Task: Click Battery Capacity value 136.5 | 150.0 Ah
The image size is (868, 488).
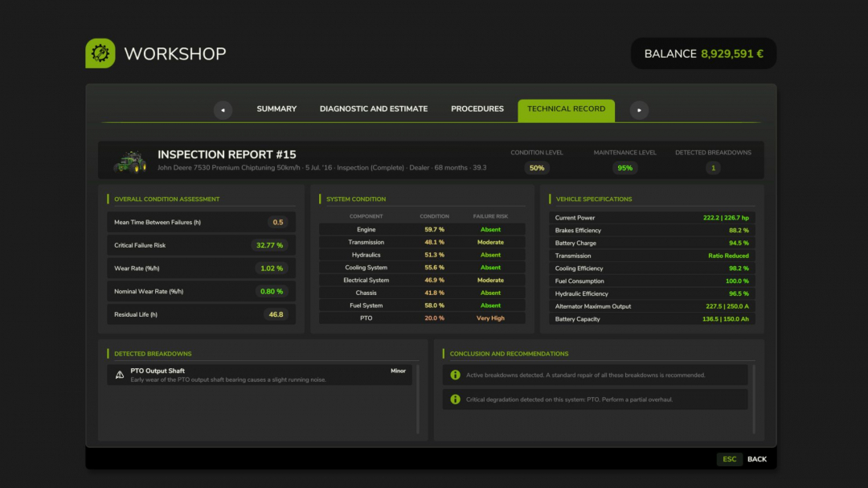Action: click(x=726, y=319)
